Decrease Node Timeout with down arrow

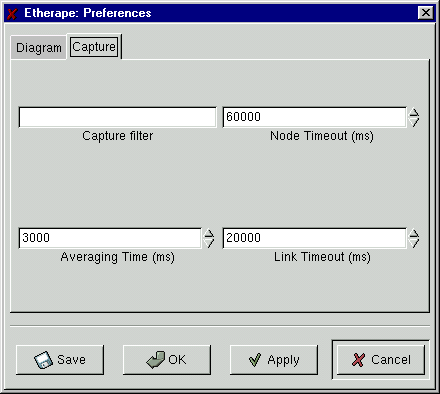point(414,122)
